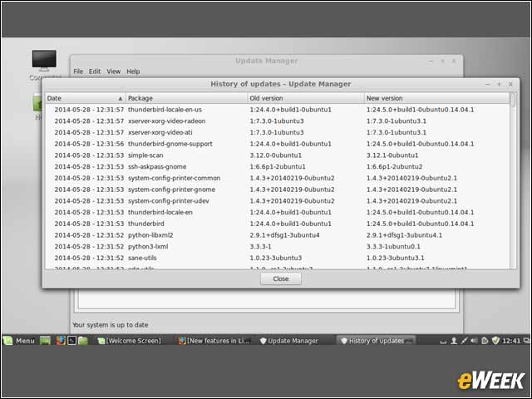Maximize the History of updates window

(499, 84)
